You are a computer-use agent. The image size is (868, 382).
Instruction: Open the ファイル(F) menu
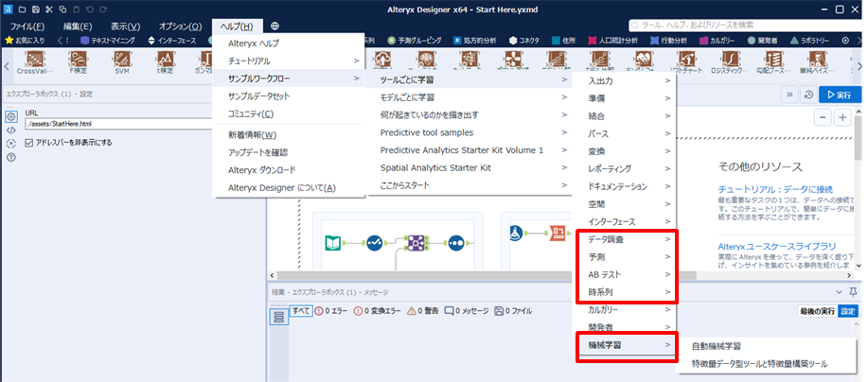(x=27, y=26)
